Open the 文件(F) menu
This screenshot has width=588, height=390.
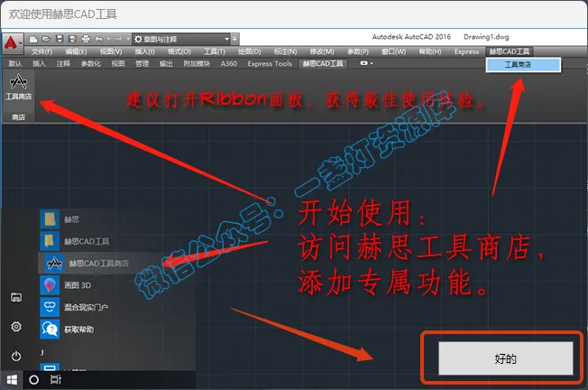[42, 51]
